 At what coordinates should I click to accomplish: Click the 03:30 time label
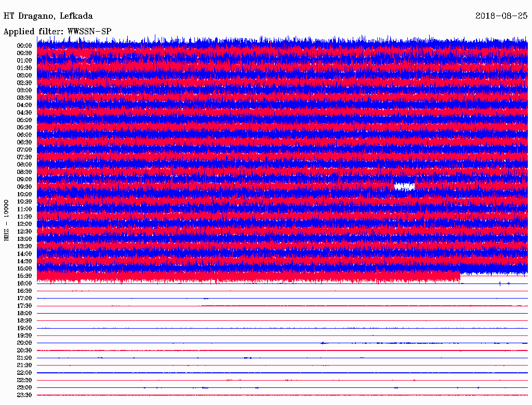coord(24,98)
